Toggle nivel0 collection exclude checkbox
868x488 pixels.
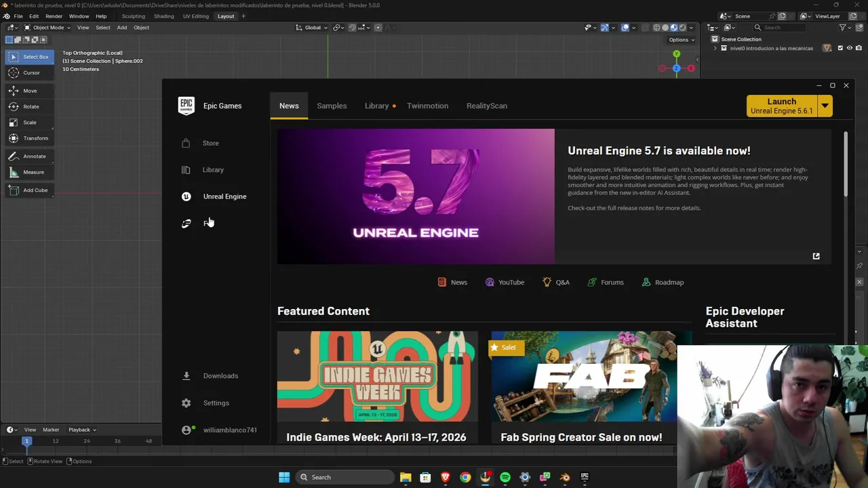pos(840,48)
